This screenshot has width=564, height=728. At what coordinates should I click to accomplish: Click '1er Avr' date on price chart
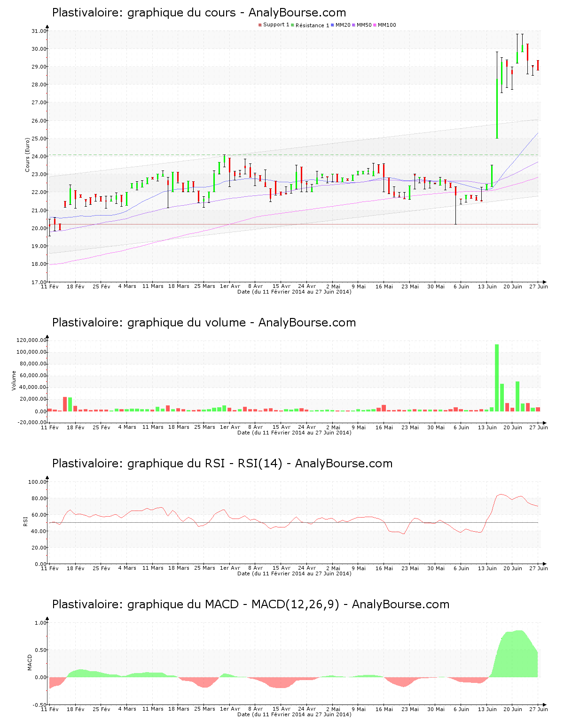230,286
